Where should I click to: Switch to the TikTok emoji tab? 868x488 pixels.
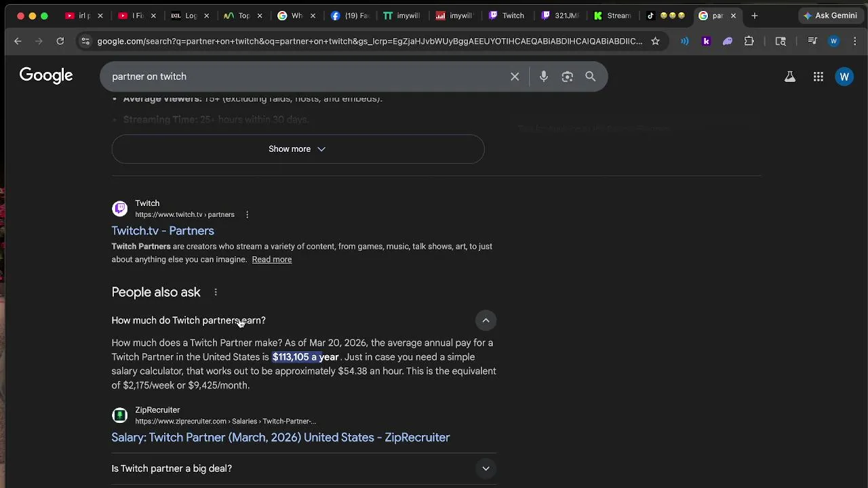pos(666,16)
